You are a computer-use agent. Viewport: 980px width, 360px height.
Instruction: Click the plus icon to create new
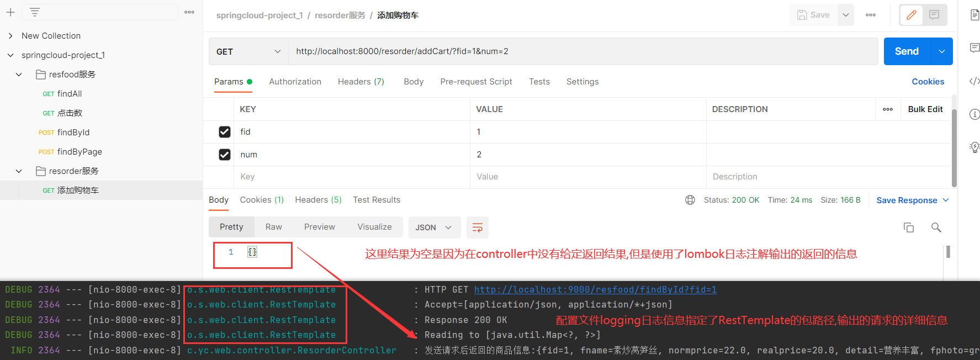tap(10, 12)
